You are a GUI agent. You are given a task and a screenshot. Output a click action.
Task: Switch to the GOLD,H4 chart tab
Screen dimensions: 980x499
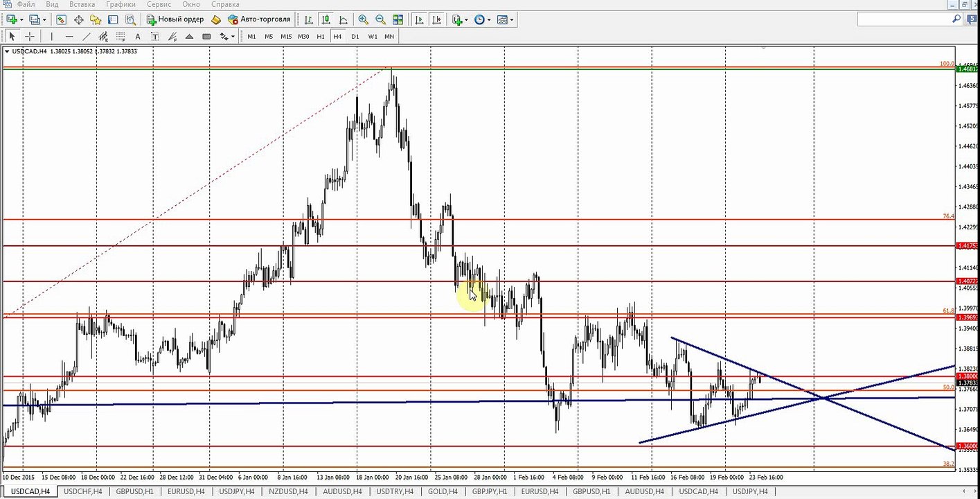tap(442, 491)
